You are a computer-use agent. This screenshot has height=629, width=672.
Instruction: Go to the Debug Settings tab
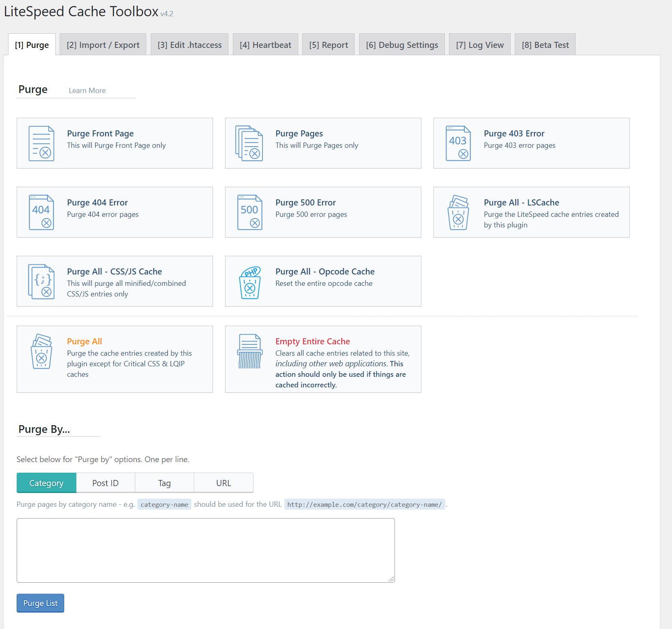pos(402,45)
